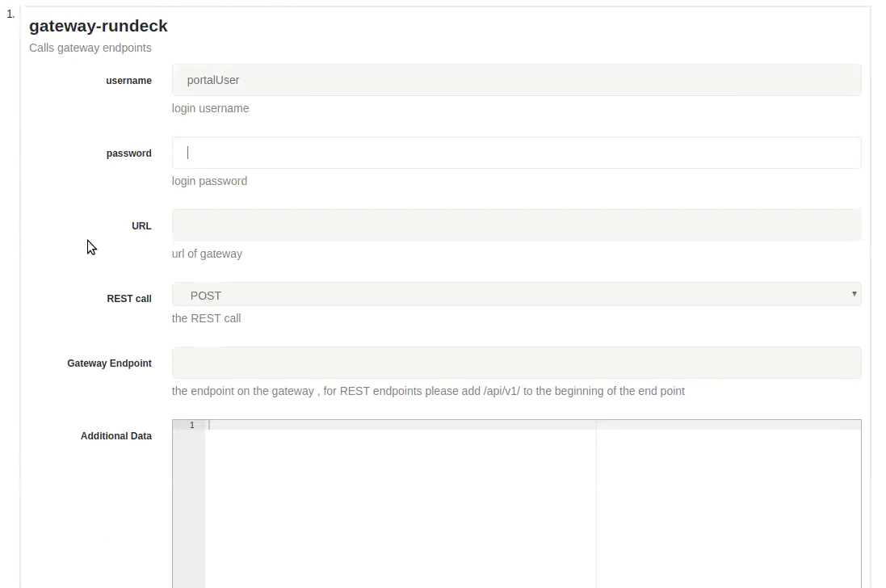
Task: Click the 'url of gateway' help text
Action: pyautogui.click(x=207, y=254)
